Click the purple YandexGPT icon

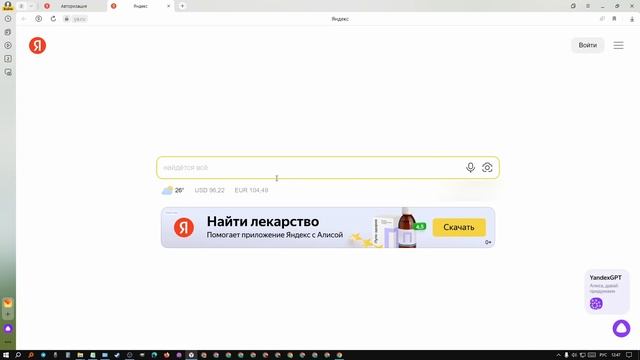(x=596, y=303)
